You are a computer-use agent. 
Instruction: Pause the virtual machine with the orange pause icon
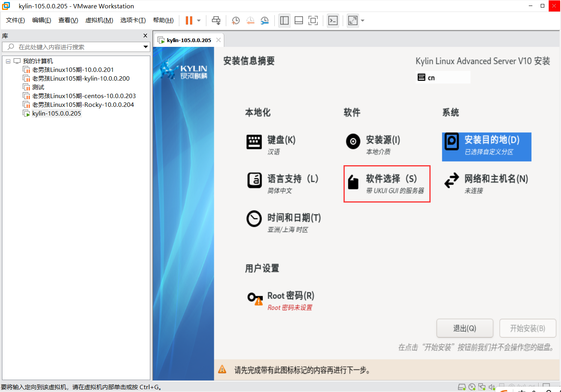coord(189,21)
